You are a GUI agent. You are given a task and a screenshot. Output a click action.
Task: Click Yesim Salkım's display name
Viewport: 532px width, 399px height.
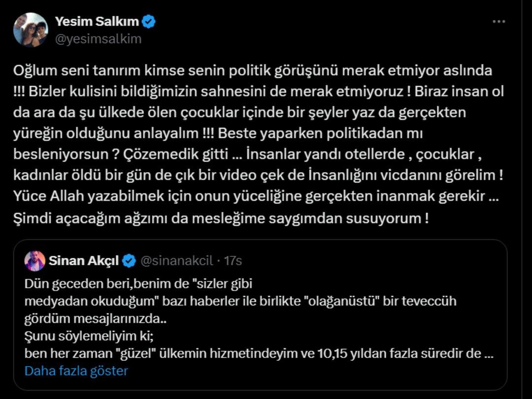(x=99, y=21)
